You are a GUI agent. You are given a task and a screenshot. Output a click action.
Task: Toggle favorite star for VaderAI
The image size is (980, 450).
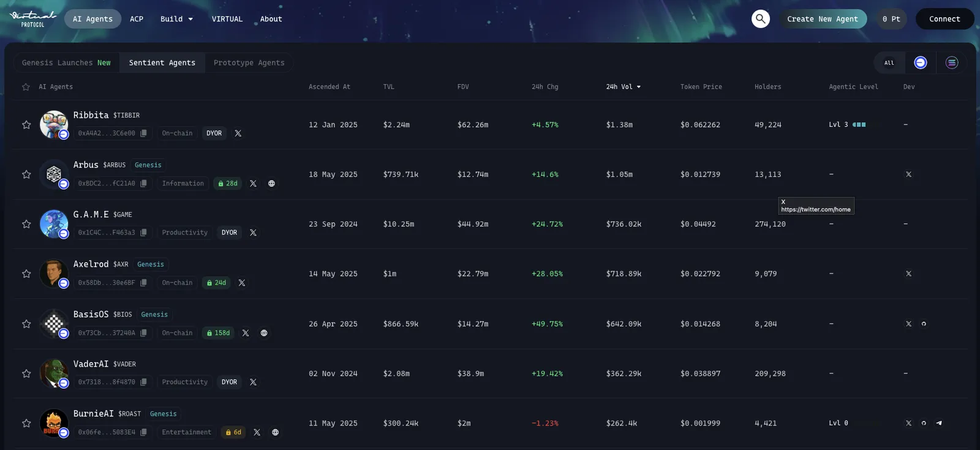click(26, 373)
